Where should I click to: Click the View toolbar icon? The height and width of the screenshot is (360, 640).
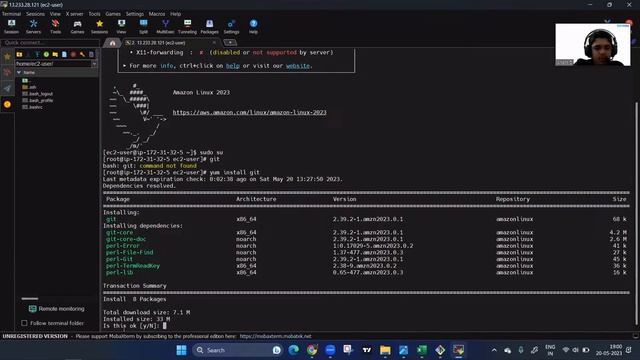[x=121, y=27]
